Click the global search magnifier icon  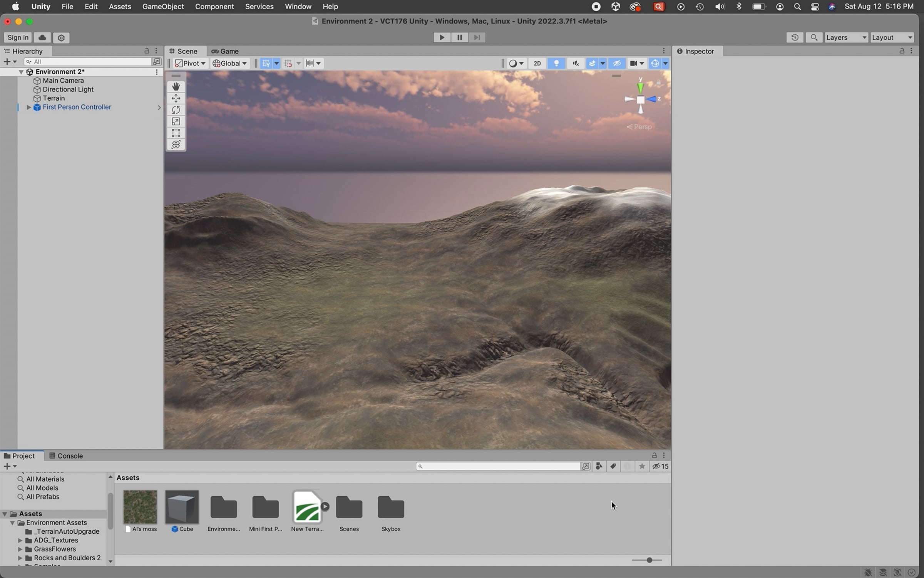pos(814,37)
